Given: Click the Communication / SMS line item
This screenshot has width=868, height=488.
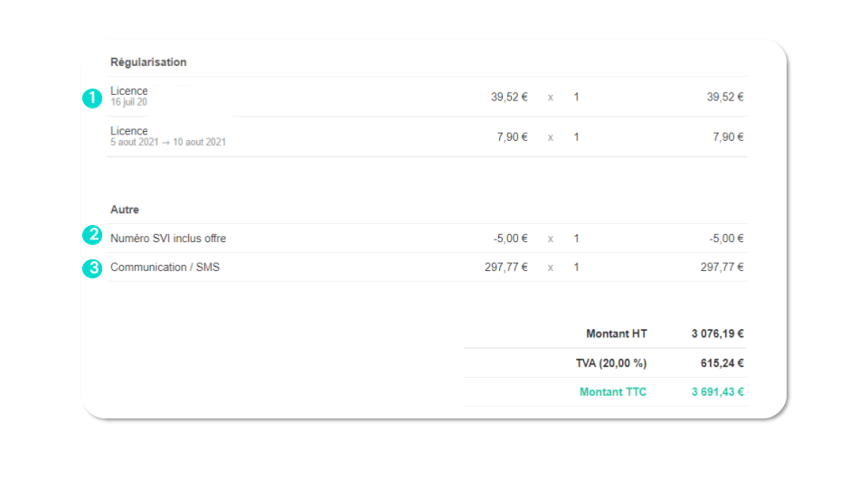Looking at the screenshot, I should (x=165, y=267).
